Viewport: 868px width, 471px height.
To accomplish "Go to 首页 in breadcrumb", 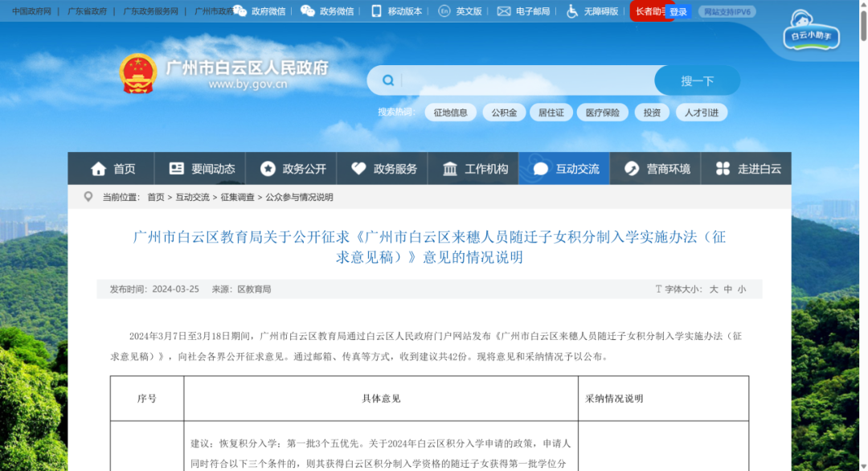I will [x=156, y=197].
